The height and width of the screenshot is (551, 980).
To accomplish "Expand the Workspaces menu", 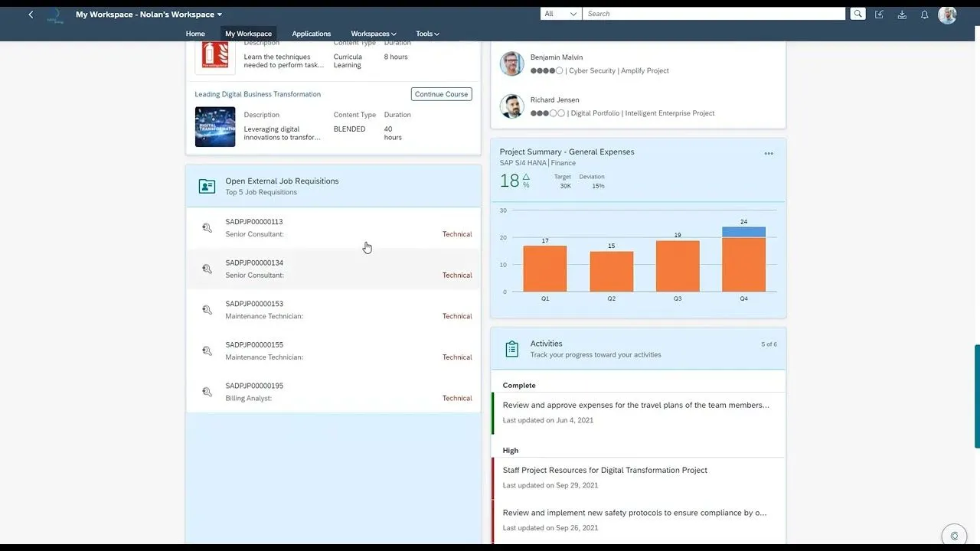I will click(373, 34).
